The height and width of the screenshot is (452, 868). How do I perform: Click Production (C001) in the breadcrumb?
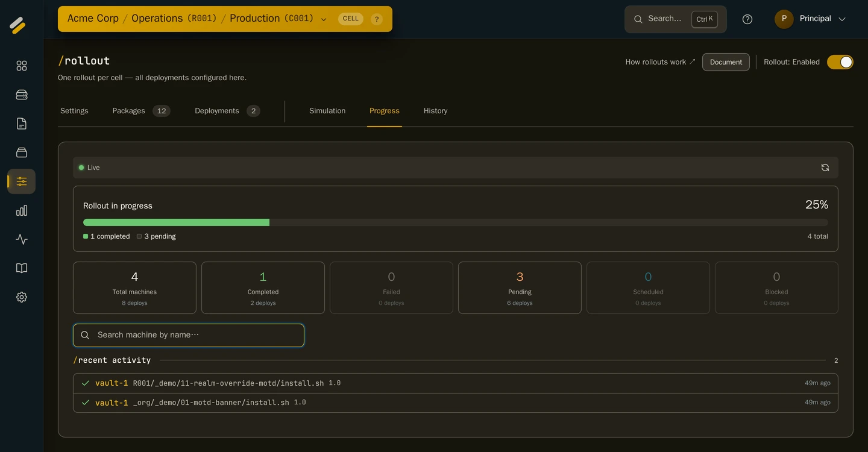point(272,18)
